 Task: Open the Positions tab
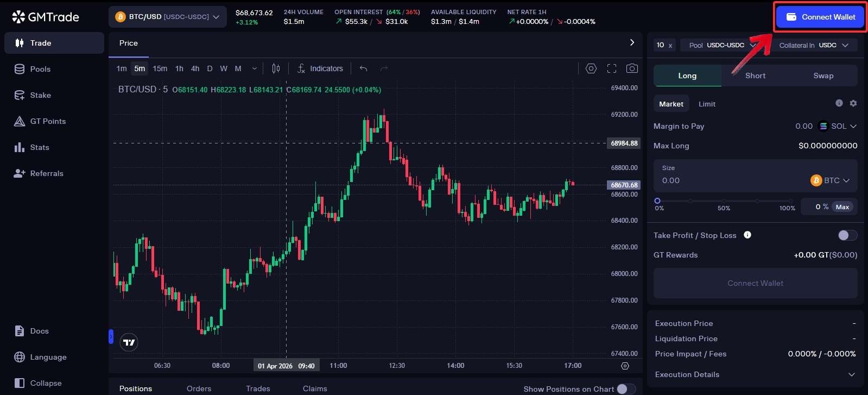click(x=136, y=388)
